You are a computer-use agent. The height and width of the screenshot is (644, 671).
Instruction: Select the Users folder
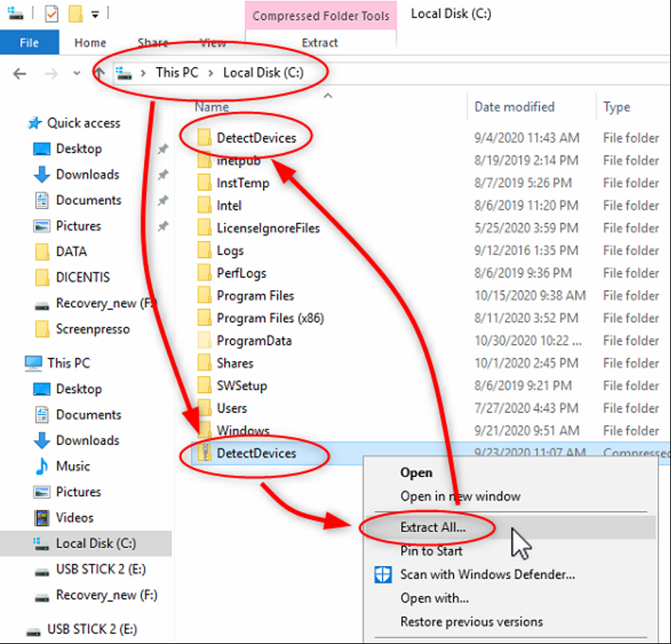click(x=232, y=408)
